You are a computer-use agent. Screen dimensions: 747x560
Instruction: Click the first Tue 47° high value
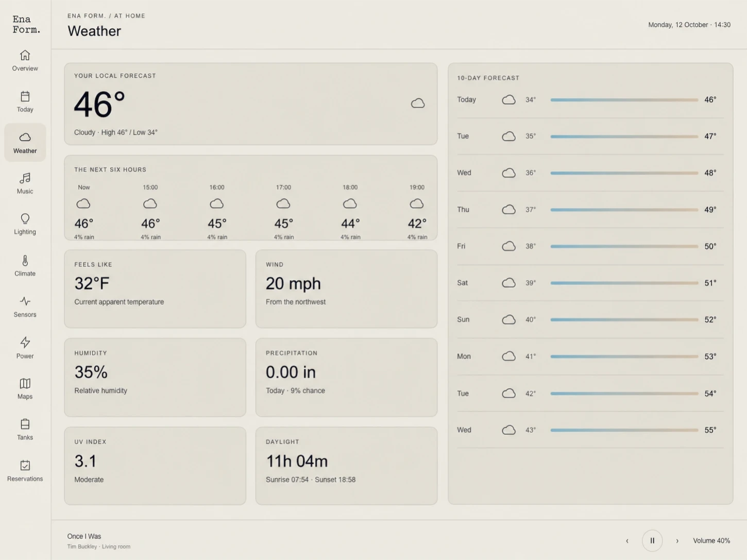[x=710, y=137]
